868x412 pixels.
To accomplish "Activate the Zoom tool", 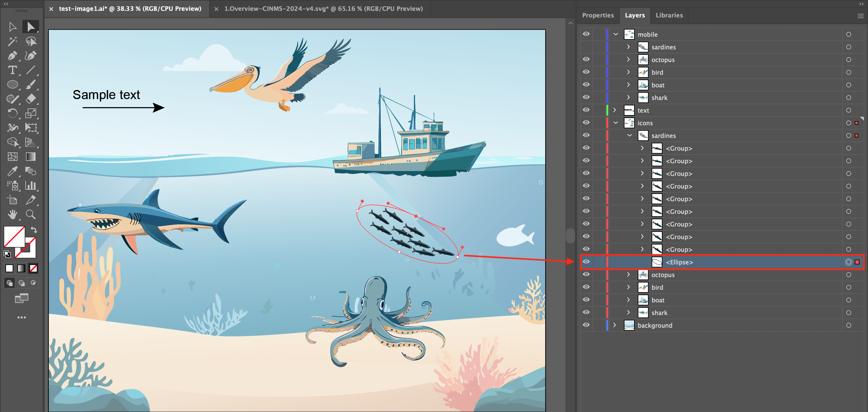I will (31, 215).
